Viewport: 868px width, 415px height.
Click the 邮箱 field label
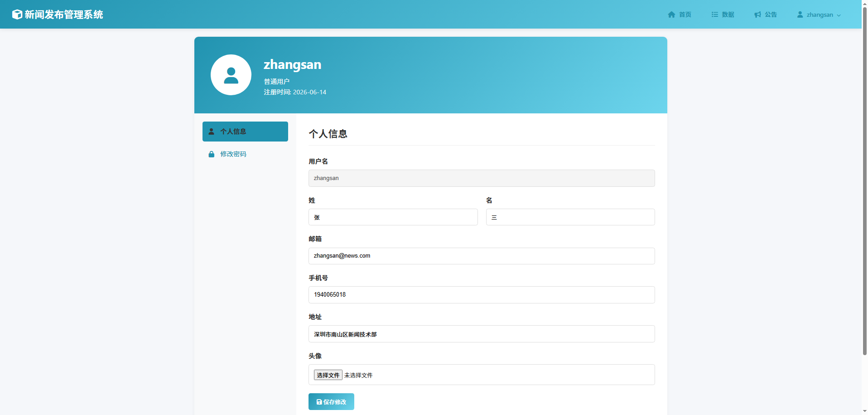(x=315, y=239)
